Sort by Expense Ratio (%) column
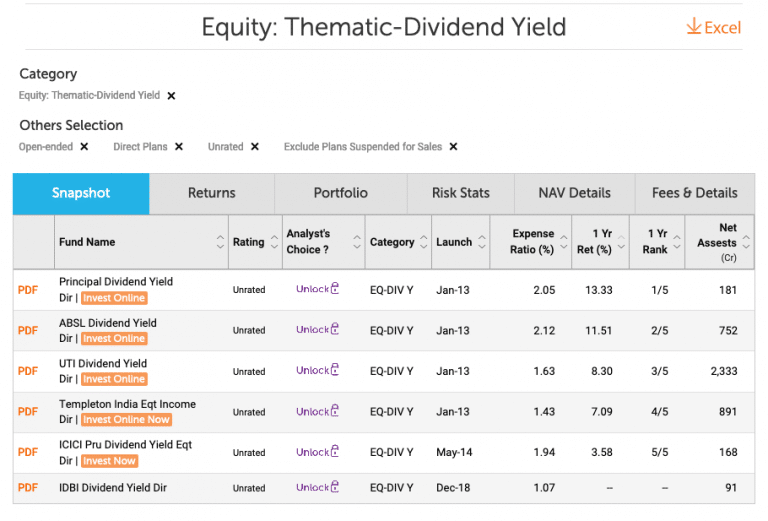 564,241
